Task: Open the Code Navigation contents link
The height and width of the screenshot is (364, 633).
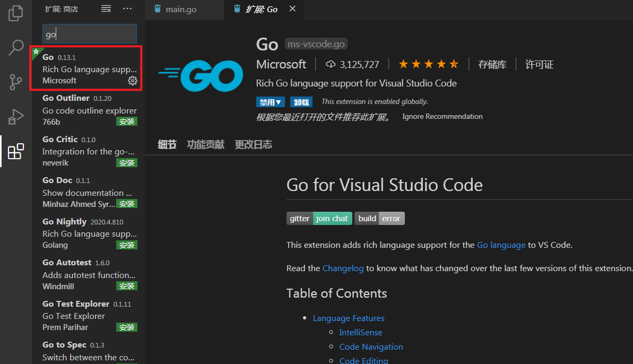Action: (x=371, y=346)
